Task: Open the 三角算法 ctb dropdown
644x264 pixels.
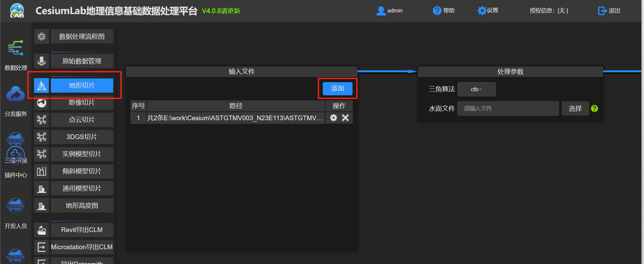Action: 476,89
